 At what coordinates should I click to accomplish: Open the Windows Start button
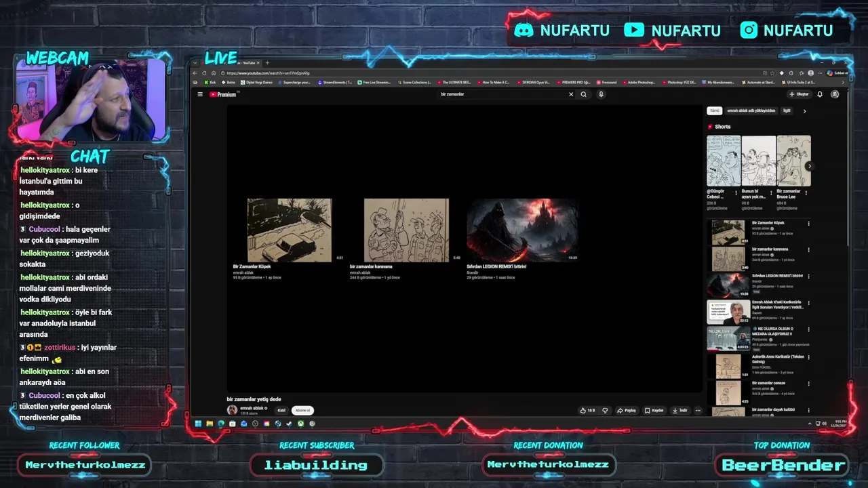click(199, 424)
